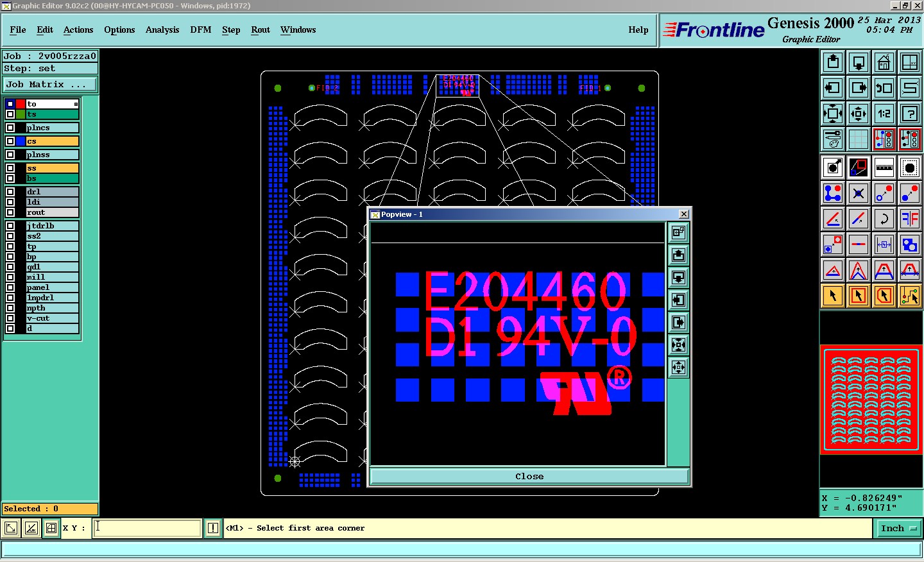
Task: Click the mirror F icon
Action: pyautogui.click(x=910, y=219)
